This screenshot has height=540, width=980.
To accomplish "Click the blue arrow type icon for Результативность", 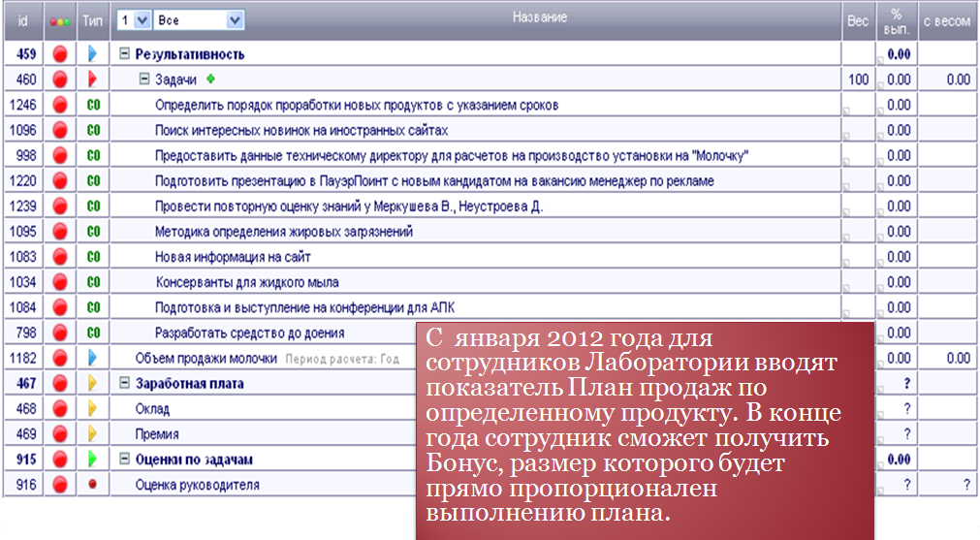I will [93, 54].
